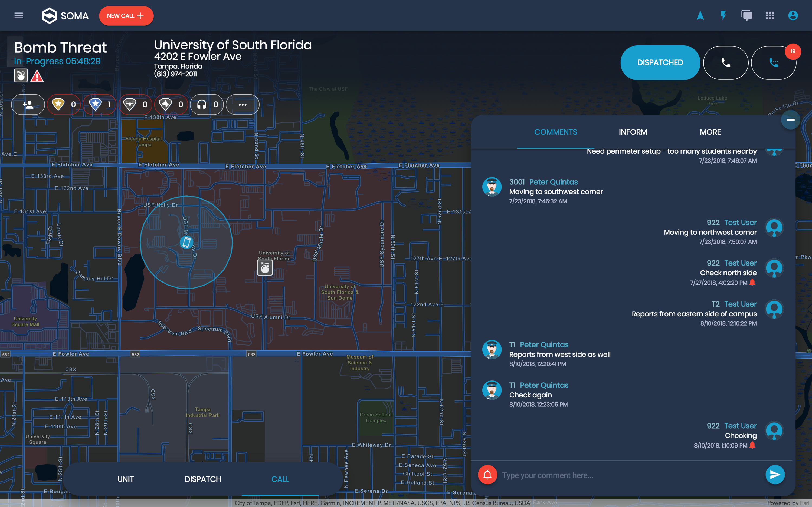Switch to the INFORM tab
The image size is (812, 507).
click(x=633, y=132)
